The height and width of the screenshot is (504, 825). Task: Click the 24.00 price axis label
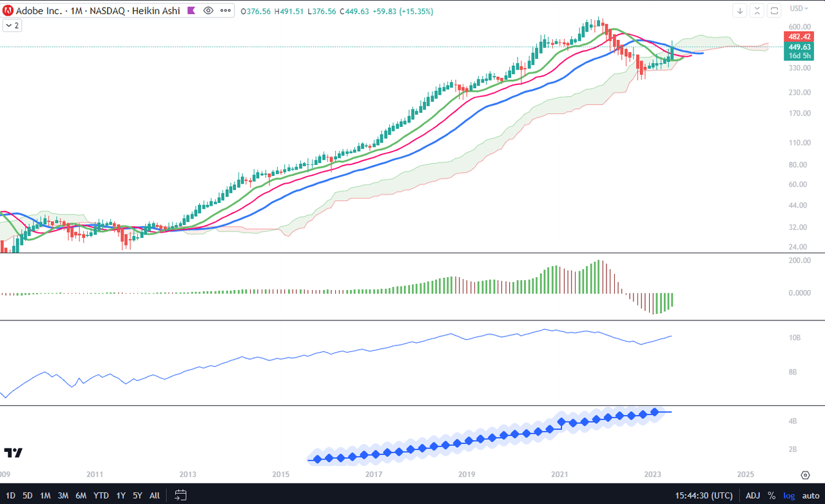coord(799,247)
